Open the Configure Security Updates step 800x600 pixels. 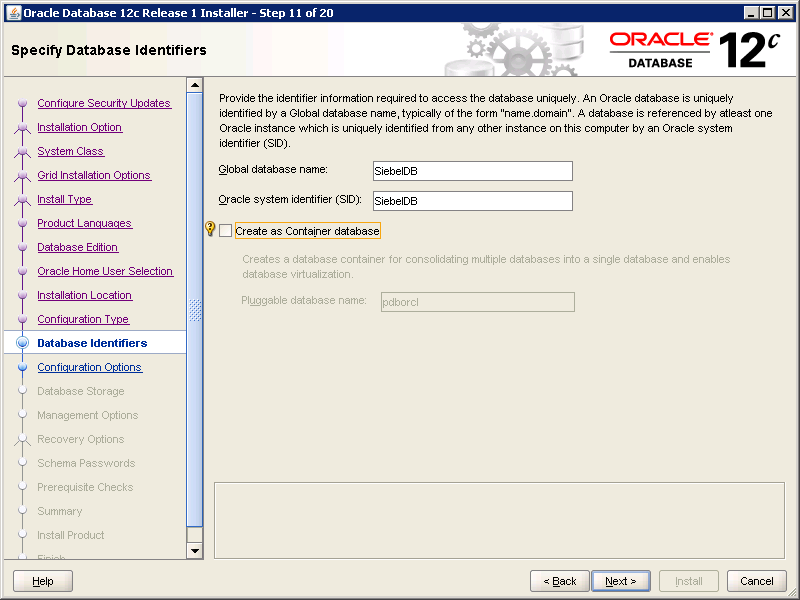[104, 103]
